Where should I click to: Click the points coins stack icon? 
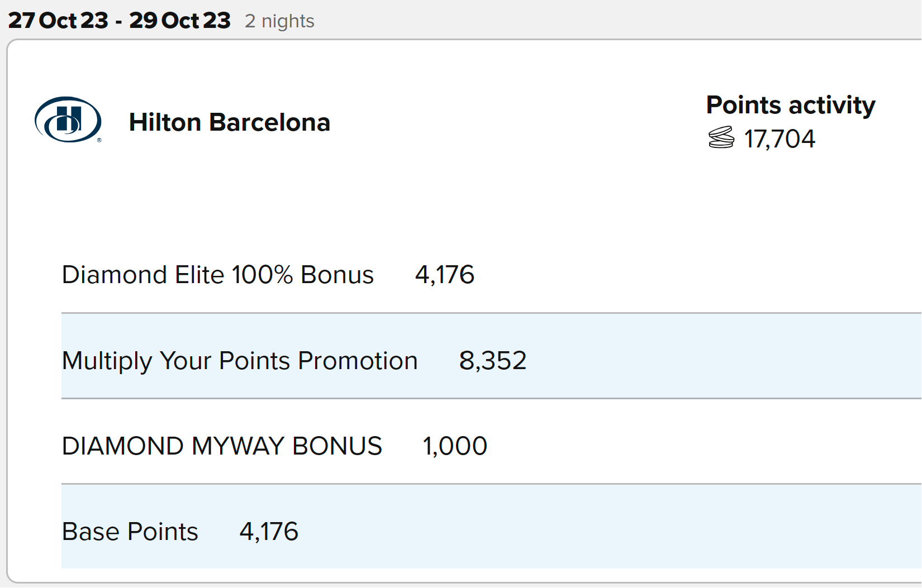721,138
